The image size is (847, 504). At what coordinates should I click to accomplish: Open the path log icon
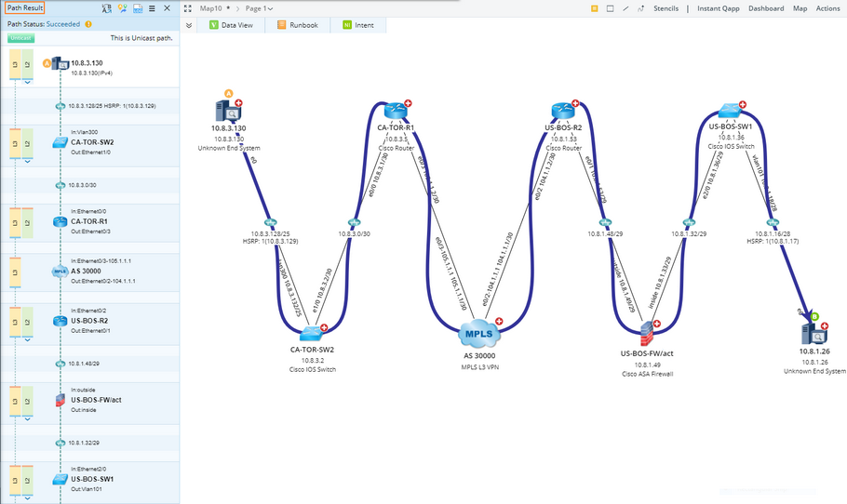point(138,8)
